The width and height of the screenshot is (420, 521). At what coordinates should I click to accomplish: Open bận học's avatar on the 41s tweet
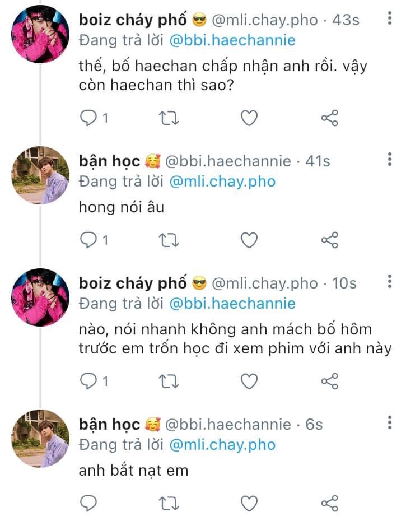pyautogui.click(x=40, y=175)
